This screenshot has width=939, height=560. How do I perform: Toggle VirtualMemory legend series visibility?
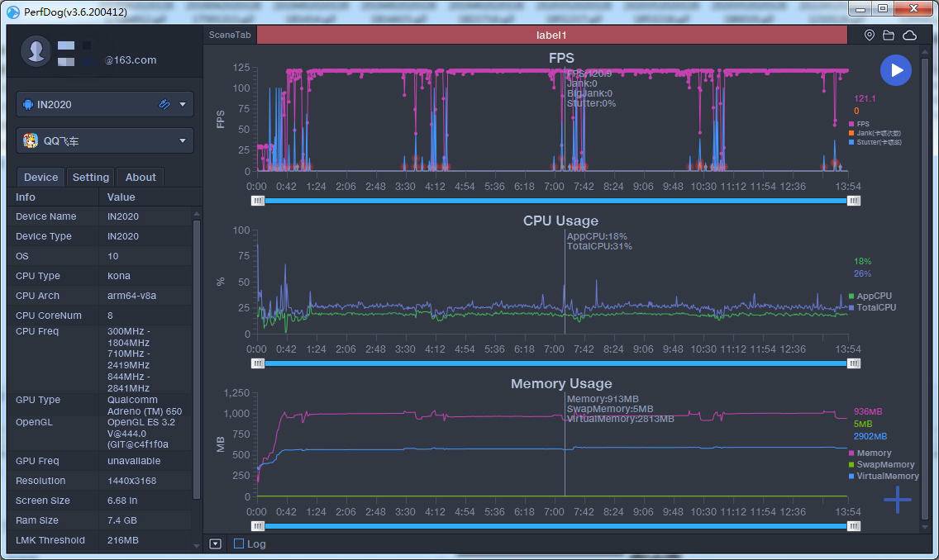coord(884,476)
